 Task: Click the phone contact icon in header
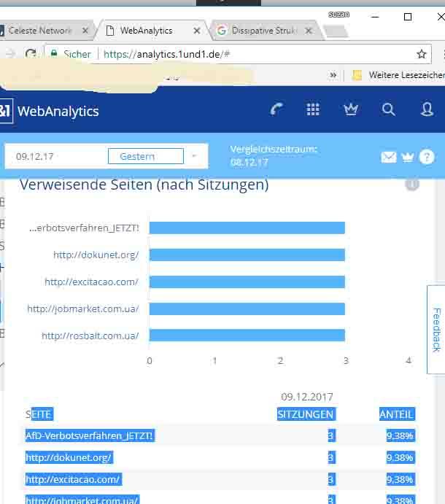(276, 109)
